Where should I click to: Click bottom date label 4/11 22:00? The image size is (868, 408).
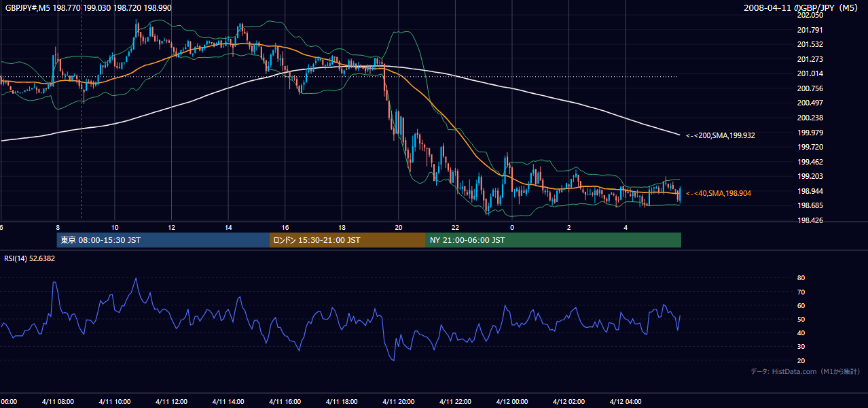pyautogui.click(x=455, y=401)
